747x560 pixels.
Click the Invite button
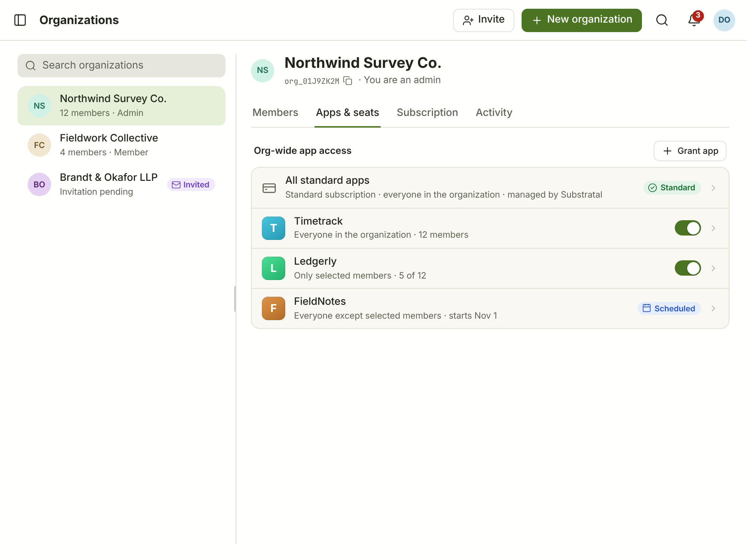pyautogui.click(x=484, y=20)
